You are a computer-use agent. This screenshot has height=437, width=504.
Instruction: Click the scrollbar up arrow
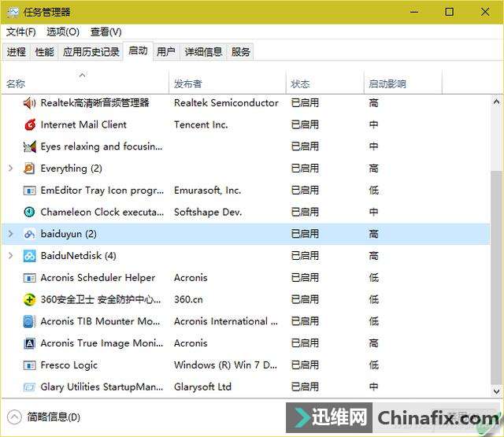point(496,102)
